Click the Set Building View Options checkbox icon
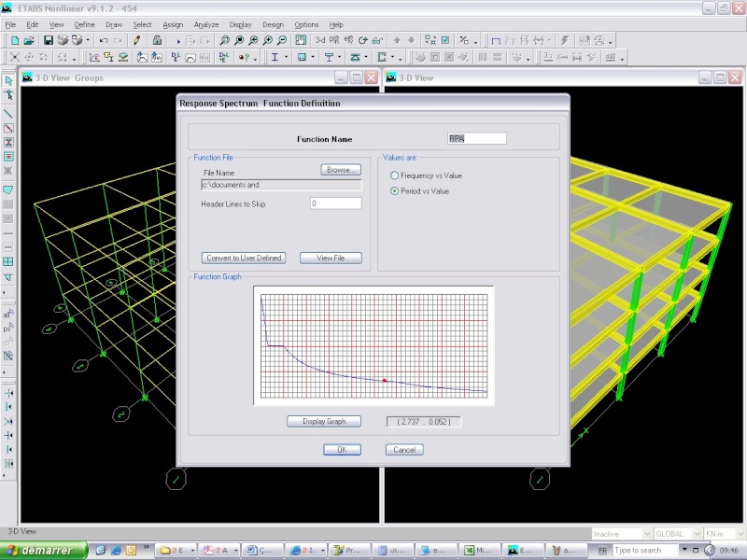Image resolution: width=747 pixels, height=560 pixels. (x=445, y=40)
